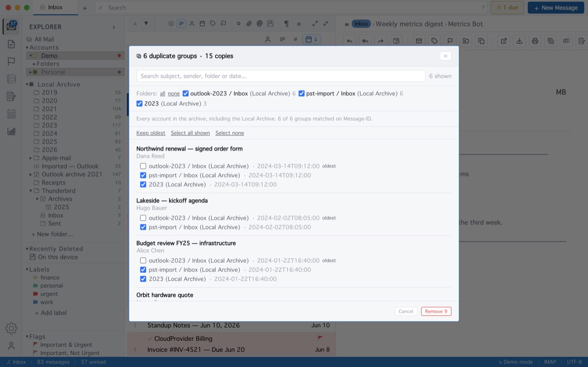588x367 pixels.
Task: Check outlook-2023 copy of Northwind renewal
Action: click(143, 166)
